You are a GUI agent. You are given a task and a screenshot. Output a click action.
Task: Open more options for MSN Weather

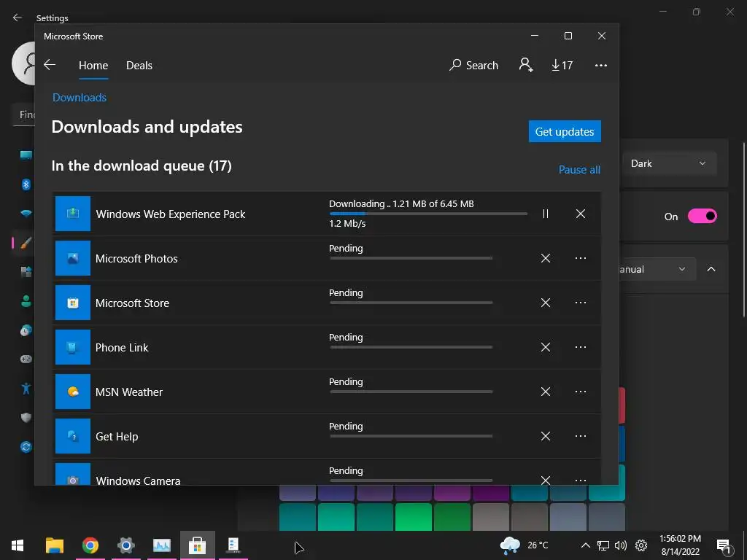pos(580,392)
